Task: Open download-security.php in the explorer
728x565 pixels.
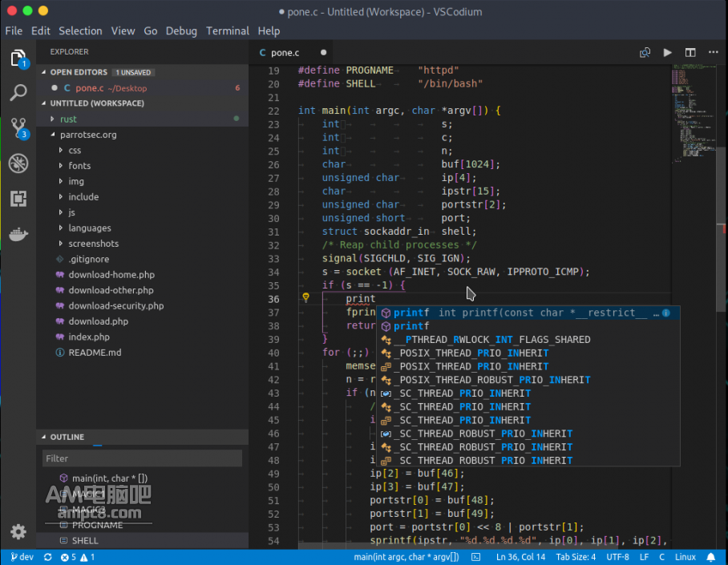Action: (x=116, y=306)
